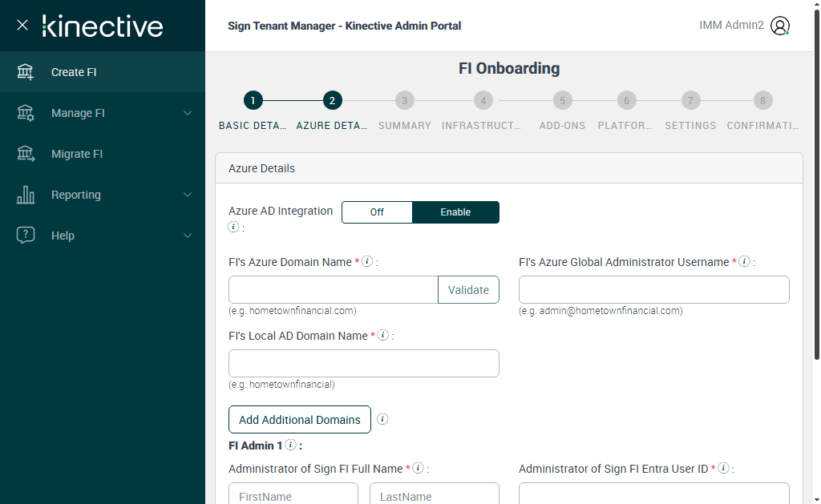Turn Azure AD Integration Off

pyautogui.click(x=377, y=212)
